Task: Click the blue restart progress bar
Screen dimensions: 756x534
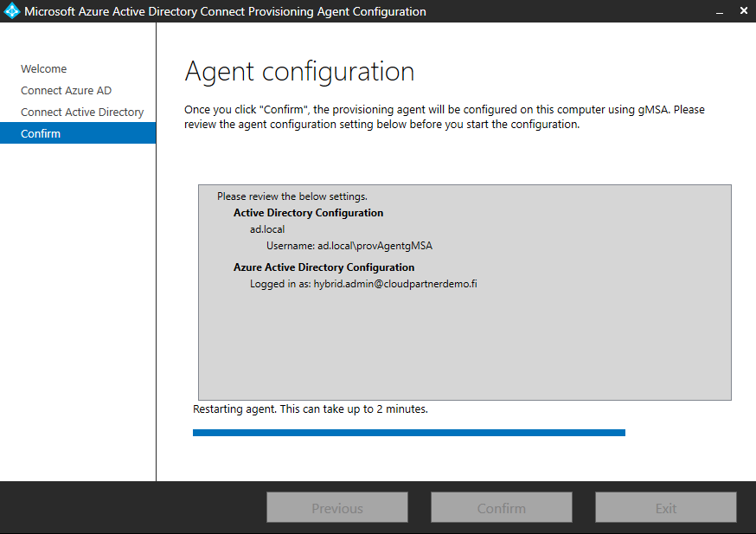Action: tap(408, 433)
